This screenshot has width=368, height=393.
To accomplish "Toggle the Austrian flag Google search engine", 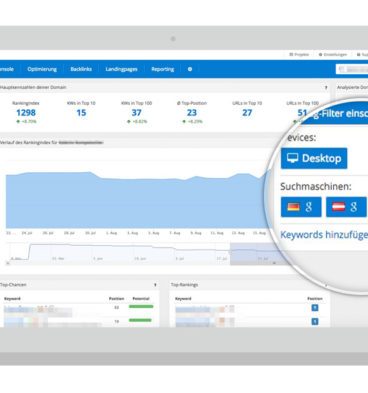I will point(346,207).
